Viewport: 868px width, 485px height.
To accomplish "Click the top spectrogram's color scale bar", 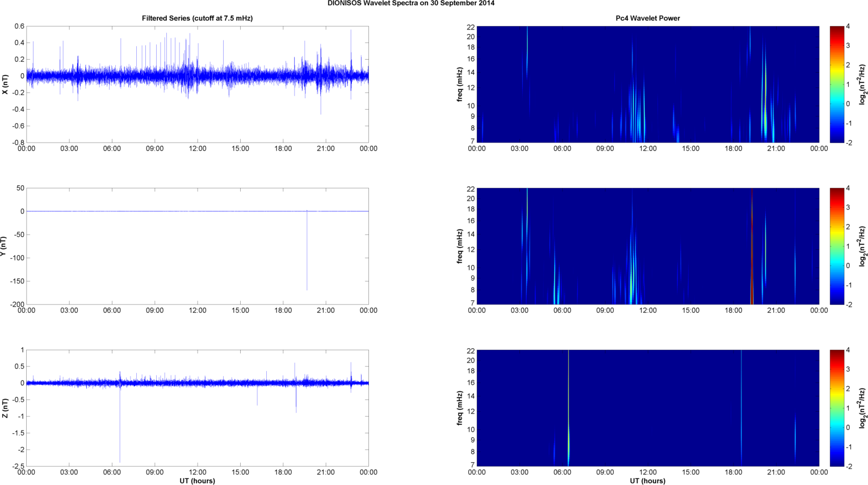I will [x=837, y=84].
